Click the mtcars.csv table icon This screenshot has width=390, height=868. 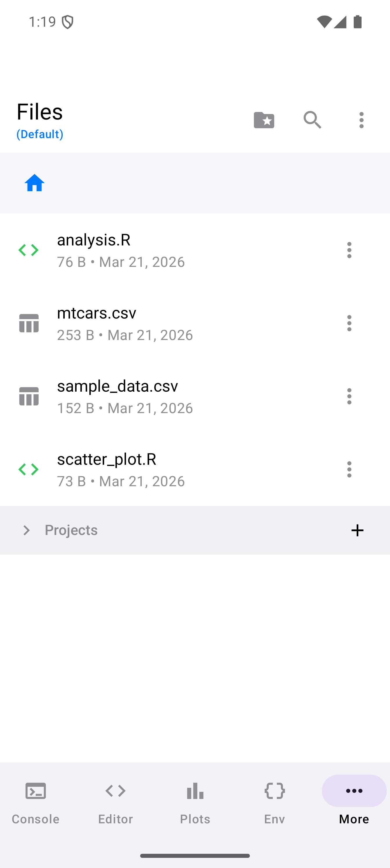point(29,323)
